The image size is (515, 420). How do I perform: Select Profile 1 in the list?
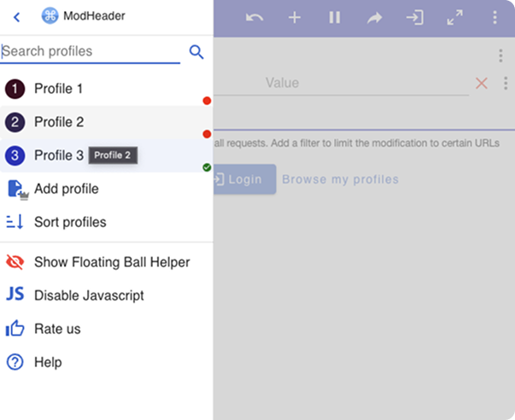tap(107, 89)
